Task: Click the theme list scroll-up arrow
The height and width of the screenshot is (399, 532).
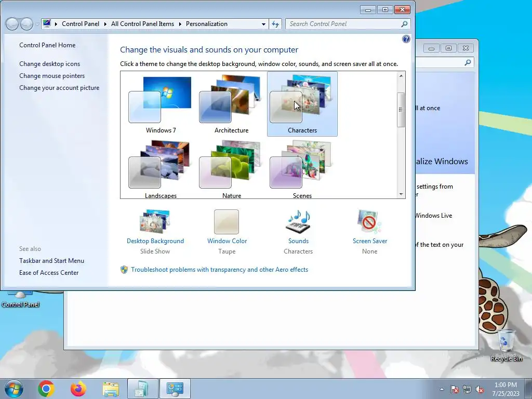Action: click(x=401, y=76)
